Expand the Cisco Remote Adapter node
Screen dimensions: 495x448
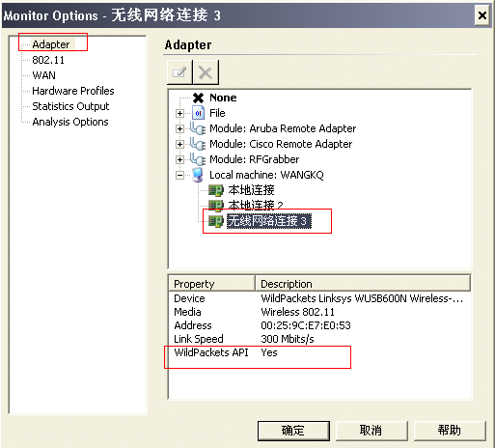coord(179,144)
